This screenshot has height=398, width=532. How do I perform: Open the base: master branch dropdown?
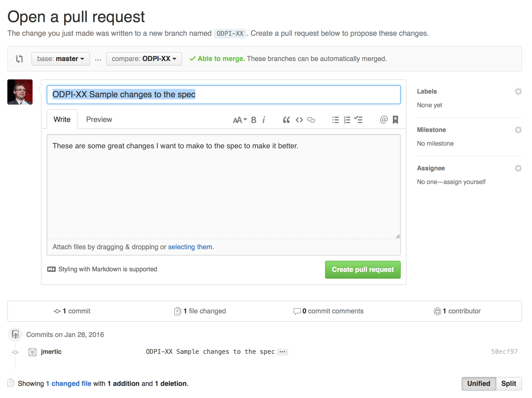point(61,59)
